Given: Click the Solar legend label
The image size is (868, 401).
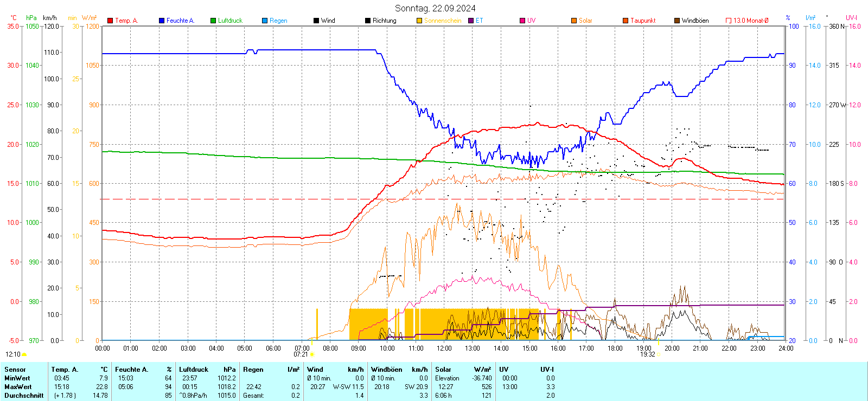Looking at the screenshot, I should tap(585, 21).
